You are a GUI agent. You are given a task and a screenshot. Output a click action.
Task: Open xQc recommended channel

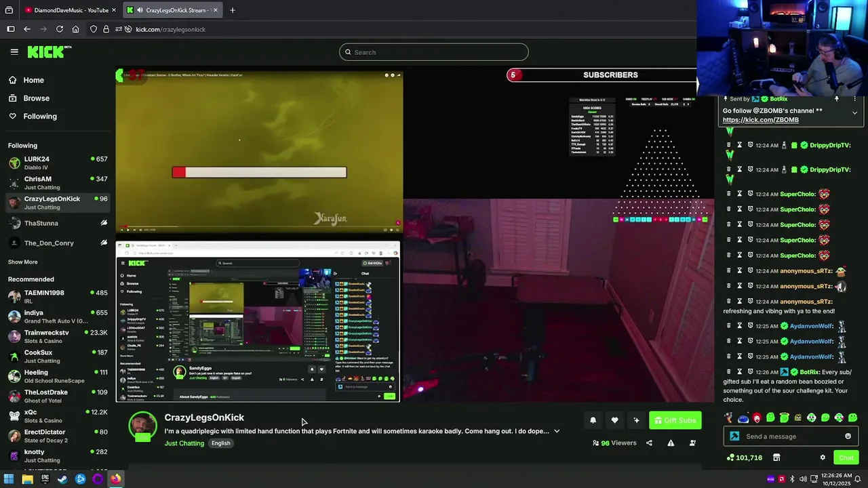pos(58,415)
